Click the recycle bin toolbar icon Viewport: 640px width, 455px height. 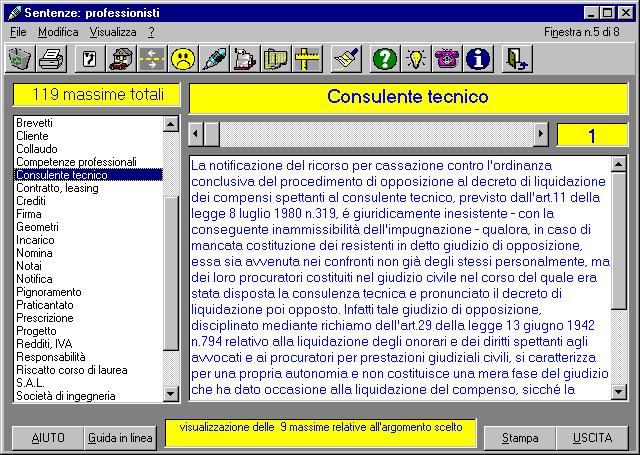21,59
